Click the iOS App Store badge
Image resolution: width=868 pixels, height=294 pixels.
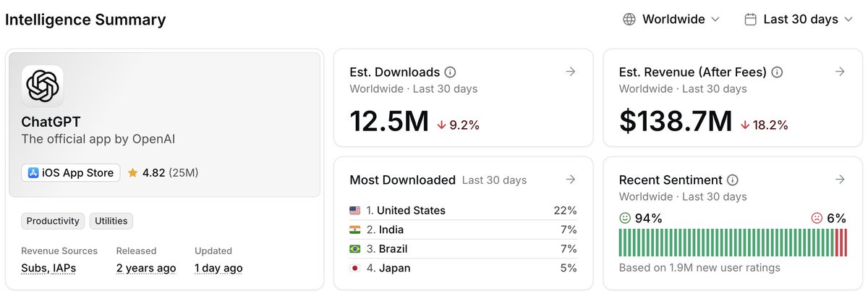71,172
